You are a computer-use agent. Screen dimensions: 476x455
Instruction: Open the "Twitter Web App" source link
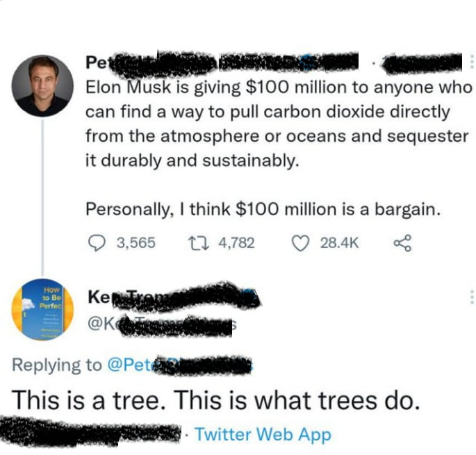click(263, 434)
